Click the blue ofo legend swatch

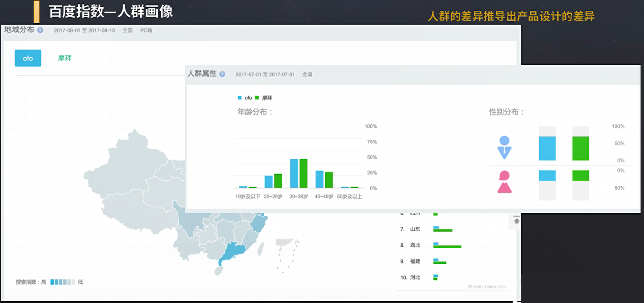pyautogui.click(x=240, y=98)
